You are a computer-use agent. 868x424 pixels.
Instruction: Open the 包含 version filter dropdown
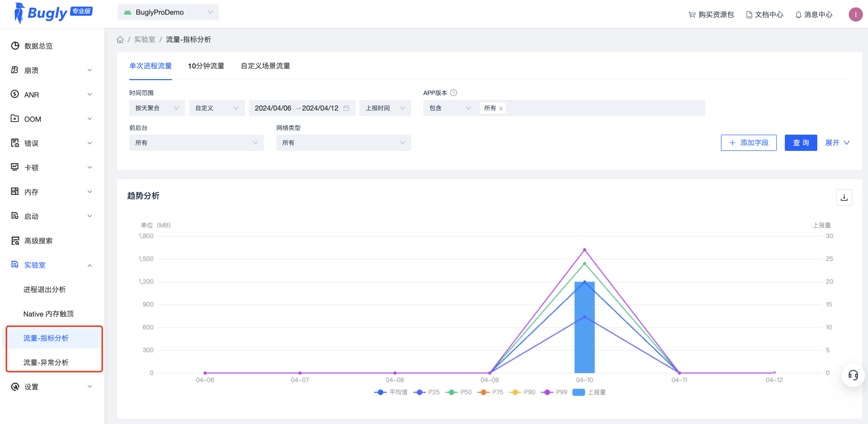point(449,108)
